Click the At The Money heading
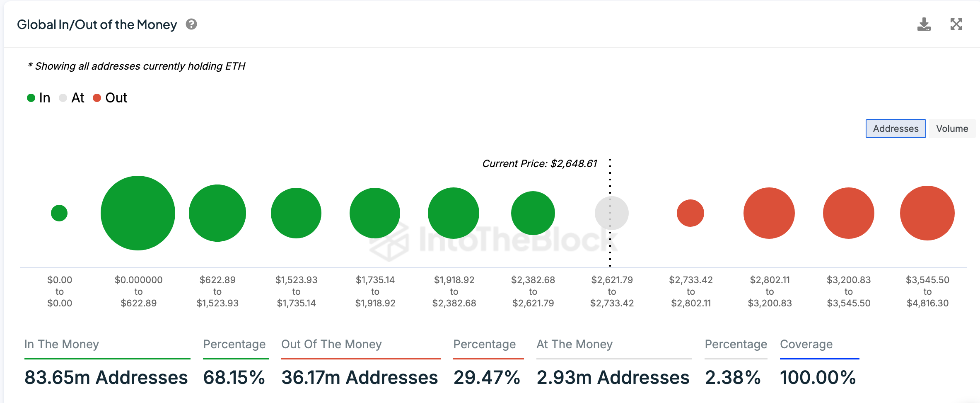 [x=574, y=344]
